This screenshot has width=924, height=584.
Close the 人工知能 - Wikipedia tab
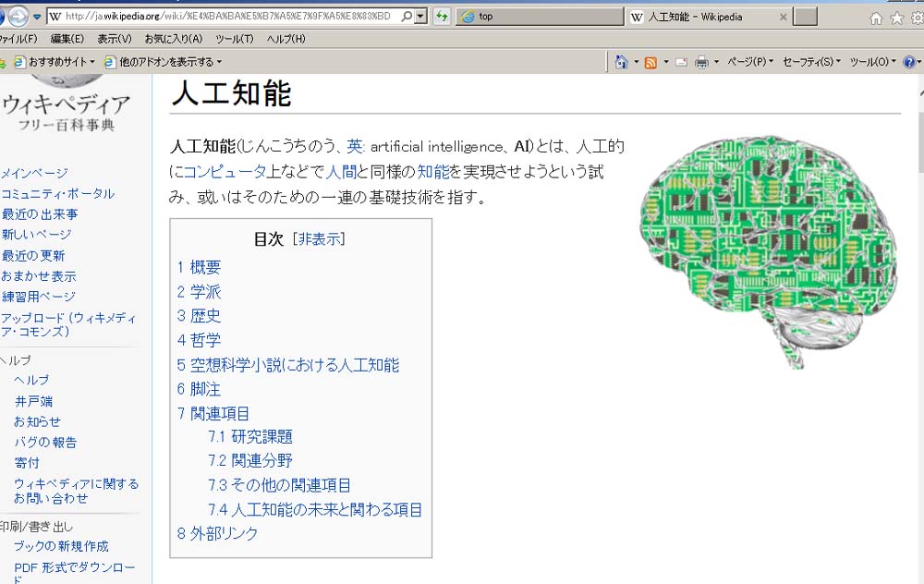click(784, 17)
